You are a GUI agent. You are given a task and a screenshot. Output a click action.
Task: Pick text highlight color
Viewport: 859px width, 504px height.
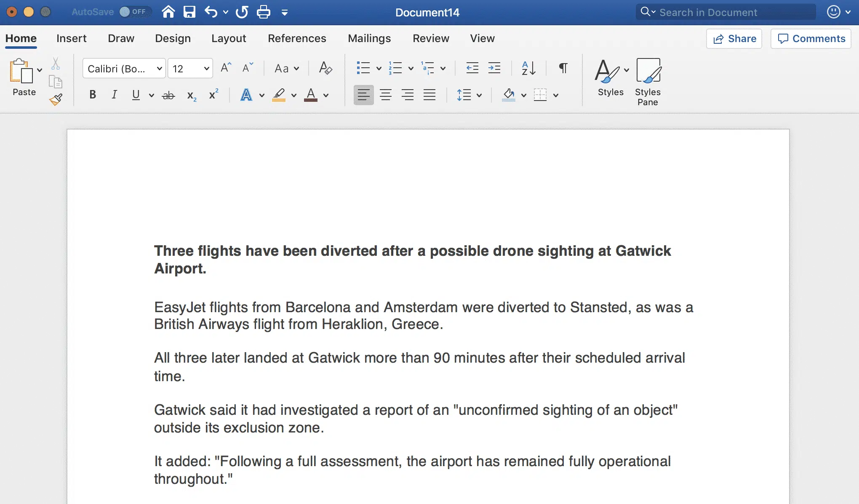pos(279,95)
